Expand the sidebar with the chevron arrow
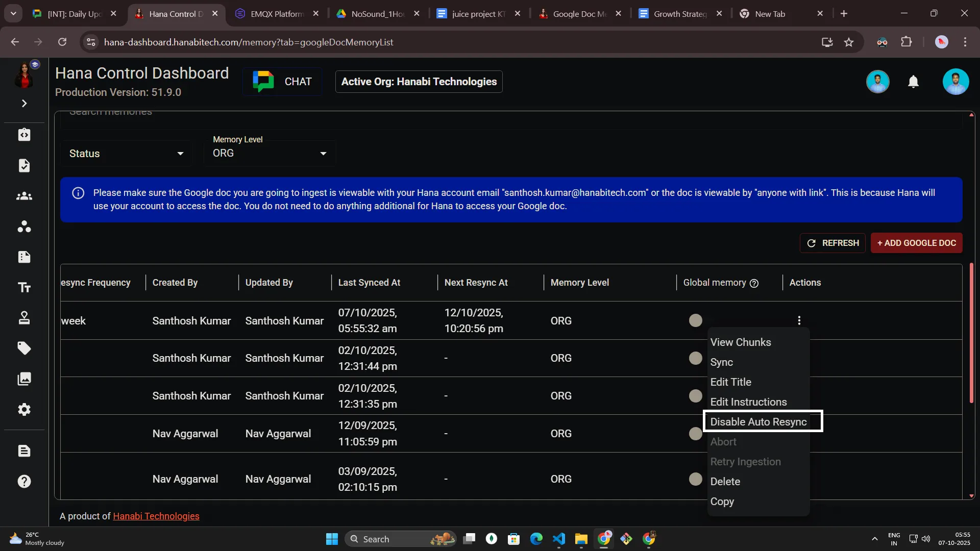Viewport: 980px width, 551px height. [24, 103]
